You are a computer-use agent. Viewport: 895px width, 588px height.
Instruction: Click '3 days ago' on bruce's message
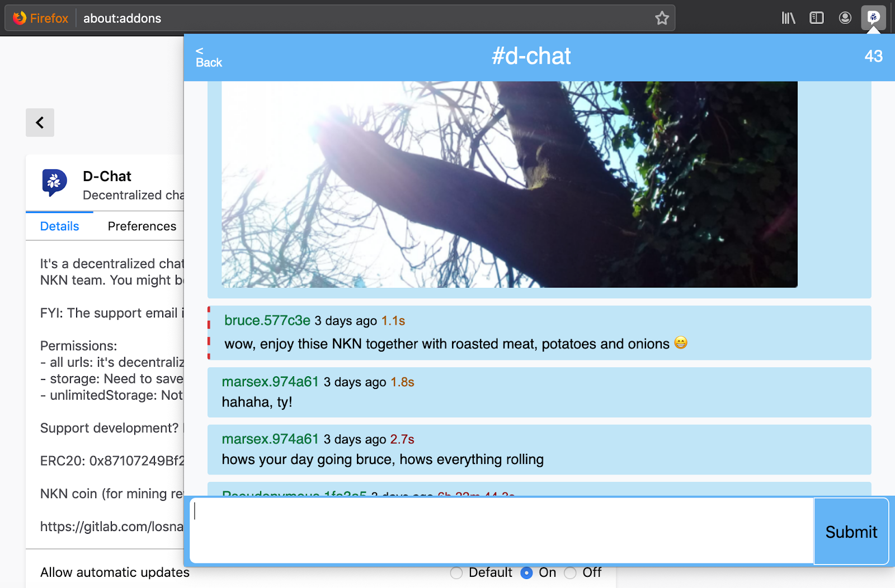pos(346,321)
